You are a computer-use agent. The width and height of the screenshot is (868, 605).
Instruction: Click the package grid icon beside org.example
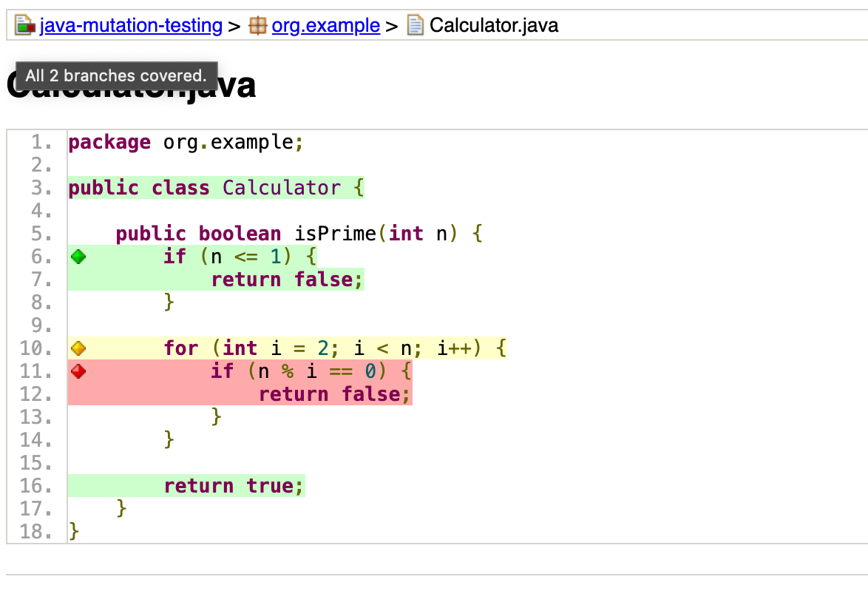pyautogui.click(x=257, y=24)
